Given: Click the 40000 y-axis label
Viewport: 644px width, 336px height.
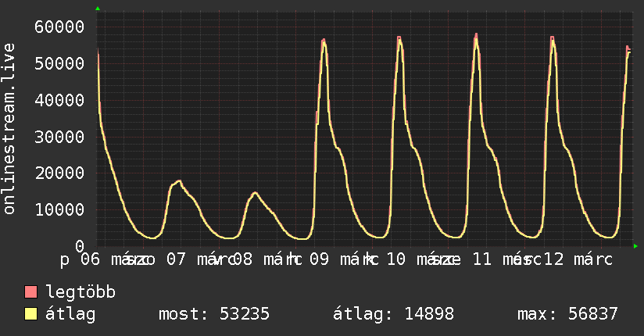Looking at the screenshot, I should click(59, 100).
